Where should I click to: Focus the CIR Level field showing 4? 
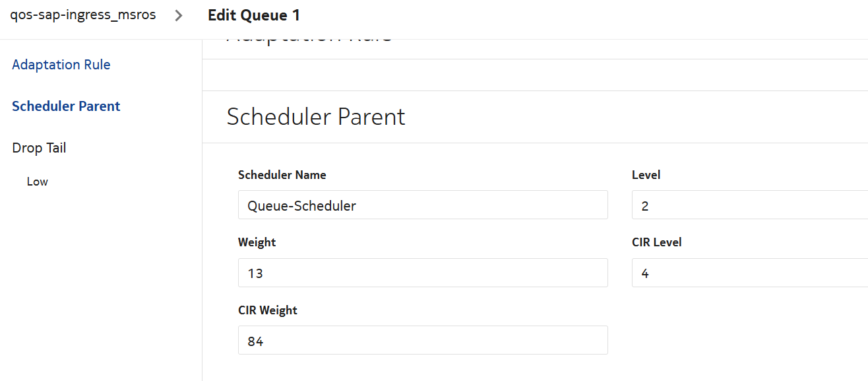click(749, 273)
